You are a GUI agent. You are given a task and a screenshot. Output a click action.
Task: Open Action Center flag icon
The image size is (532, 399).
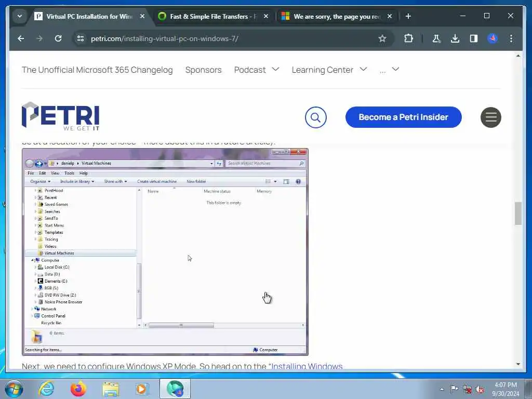coord(454,389)
